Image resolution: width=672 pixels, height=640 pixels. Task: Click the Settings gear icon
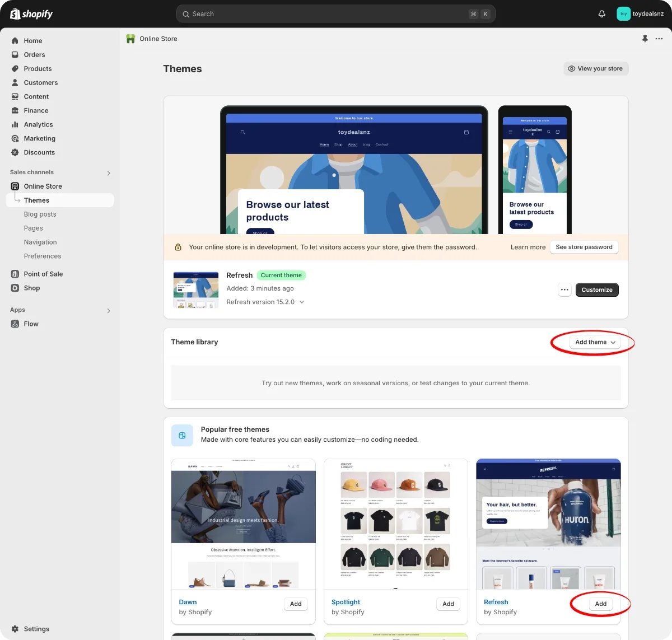(x=15, y=629)
